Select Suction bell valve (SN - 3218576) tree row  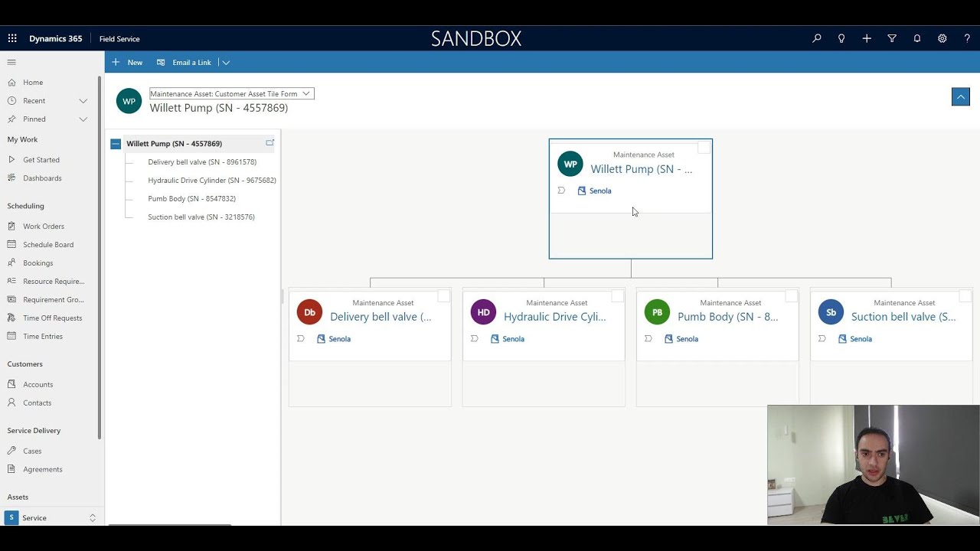click(x=201, y=217)
